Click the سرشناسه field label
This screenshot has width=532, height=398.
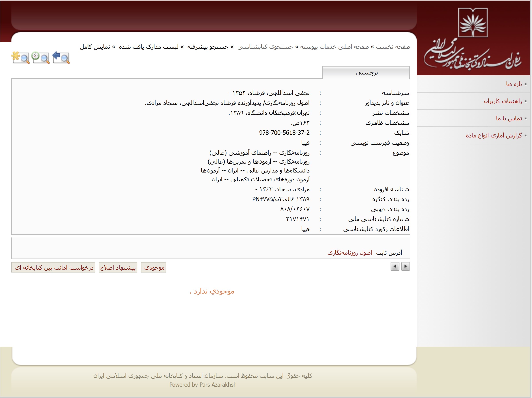(x=395, y=93)
